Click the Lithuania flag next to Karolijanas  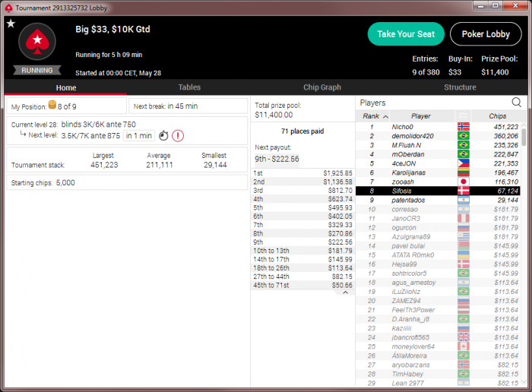tap(464, 172)
